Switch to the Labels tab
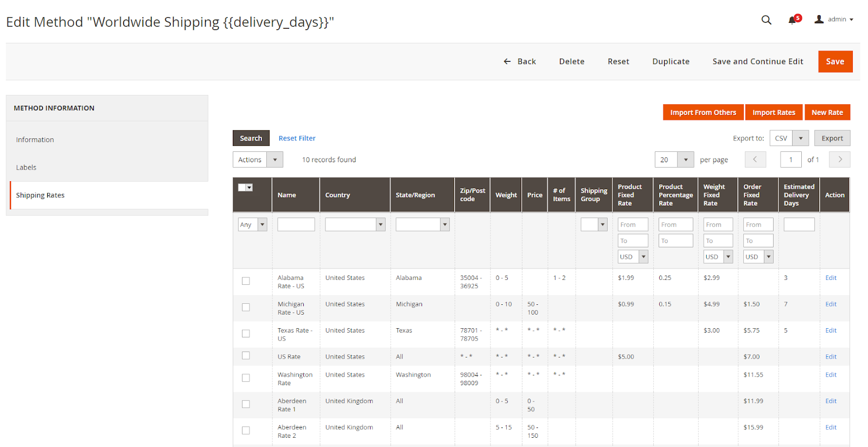This screenshot has width=868, height=447. tap(26, 168)
